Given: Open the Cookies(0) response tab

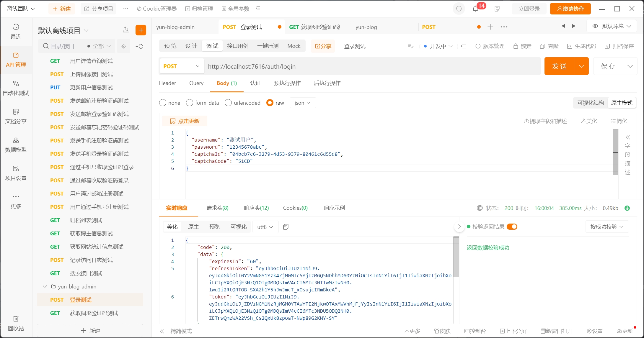Looking at the screenshot, I should (295, 208).
